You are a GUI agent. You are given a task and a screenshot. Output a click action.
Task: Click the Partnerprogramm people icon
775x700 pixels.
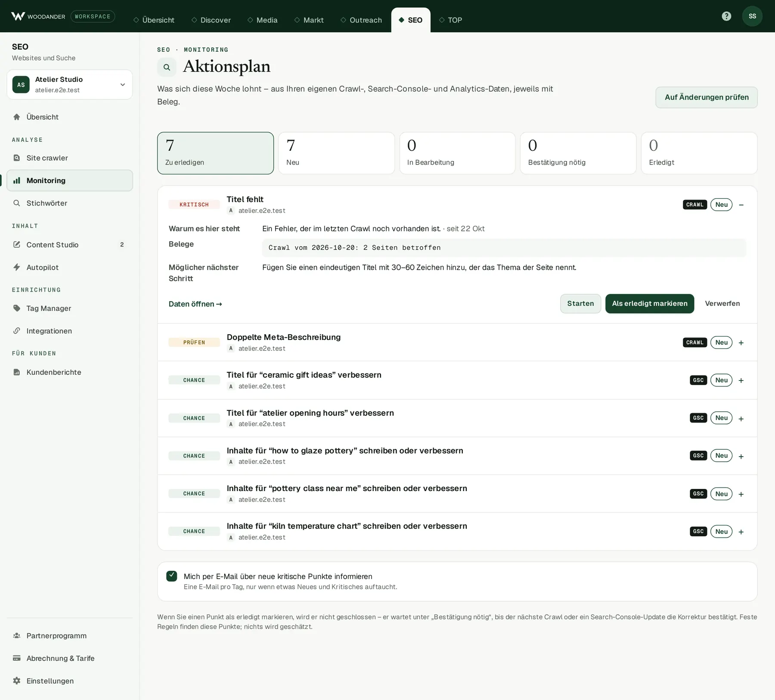click(x=17, y=635)
